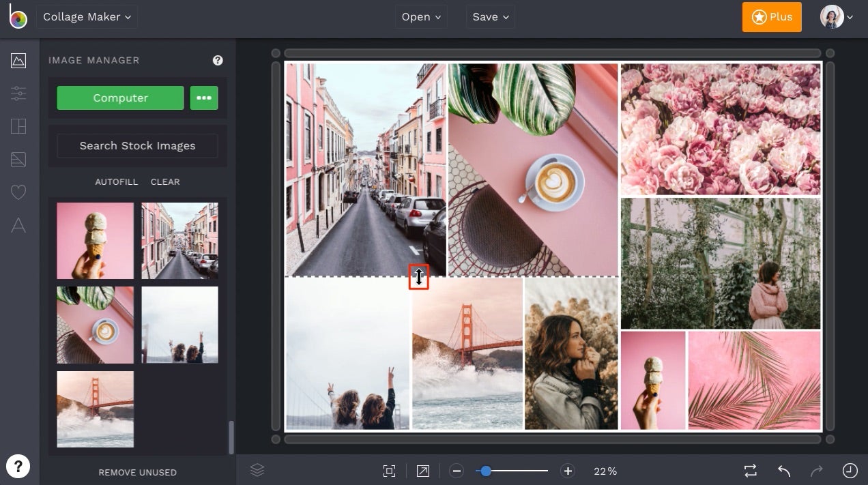Select the adjustments sliders icon in sidebar
The width and height of the screenshot is (868, 485).
[x=18, y=93]
